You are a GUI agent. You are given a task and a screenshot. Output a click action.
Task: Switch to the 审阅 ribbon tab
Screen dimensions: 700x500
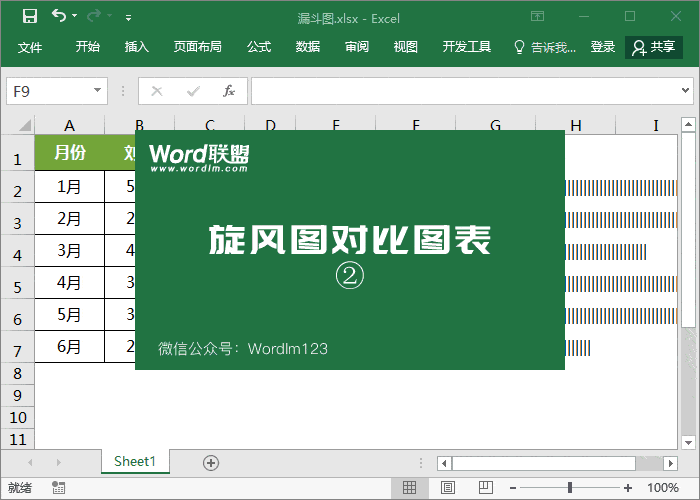[x=357, y=47]
